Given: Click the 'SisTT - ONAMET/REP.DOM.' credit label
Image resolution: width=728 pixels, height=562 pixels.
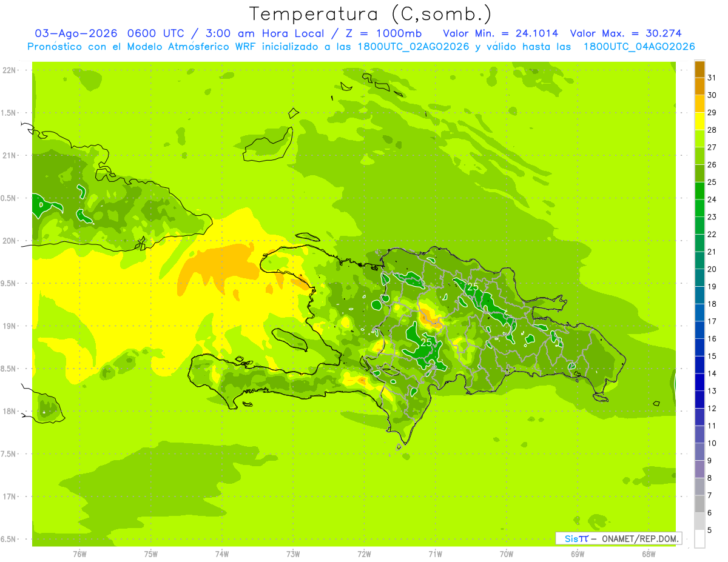Looking at the screenshot, I should (x=618, y=538).
